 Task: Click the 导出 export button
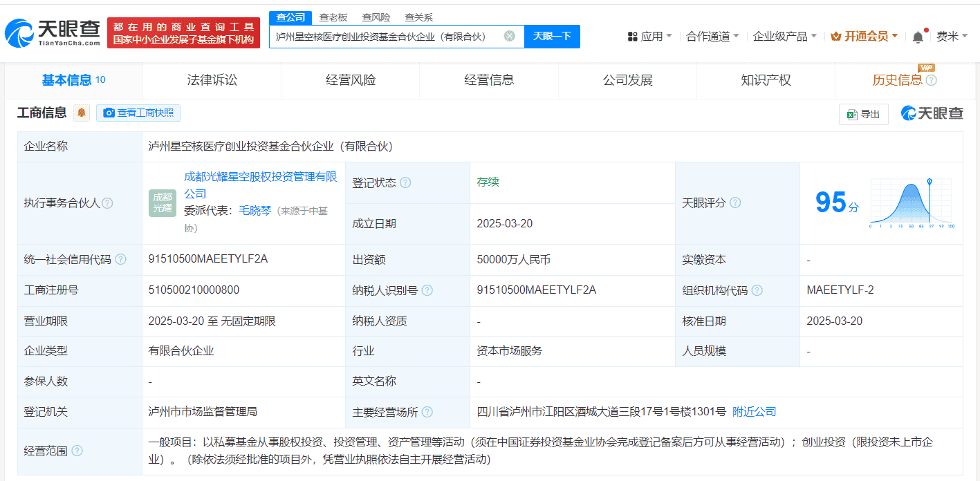[863, 114]
